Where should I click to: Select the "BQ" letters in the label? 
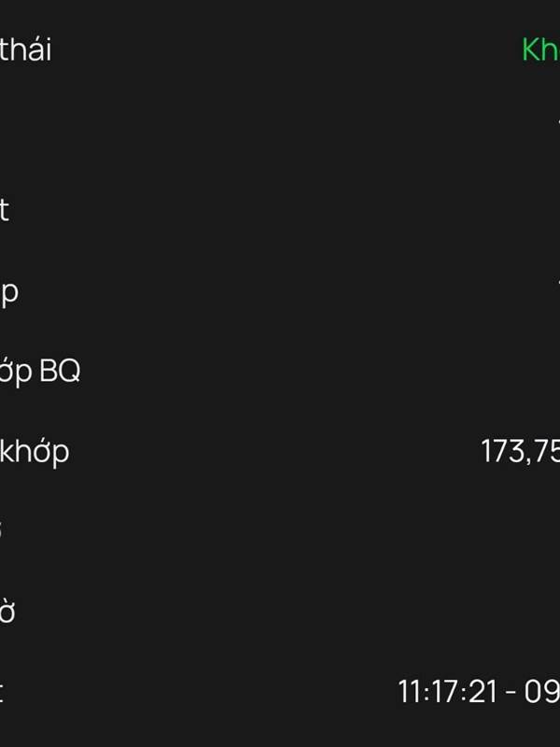click(61, 371)
